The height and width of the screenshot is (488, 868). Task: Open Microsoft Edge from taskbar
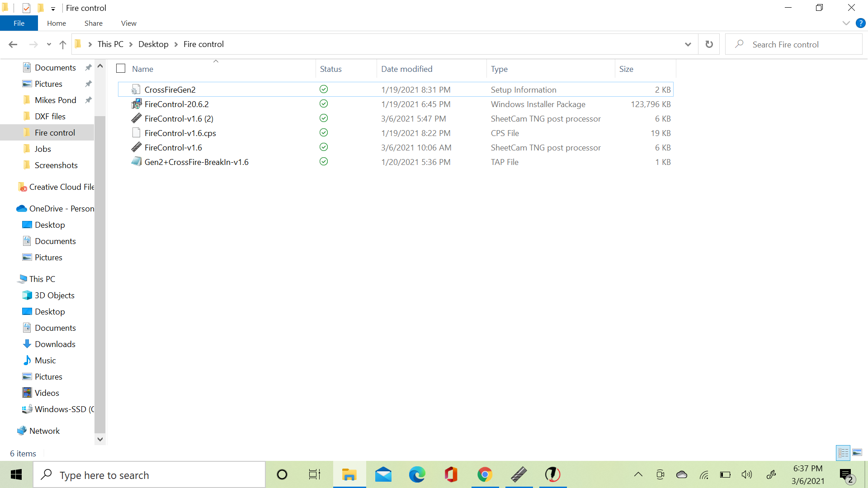click(x=417, y=474)
